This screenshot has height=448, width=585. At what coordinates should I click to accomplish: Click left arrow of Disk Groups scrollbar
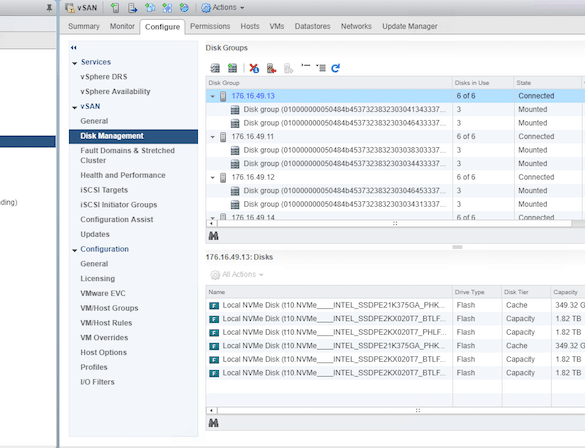click(x=212, y=223)
